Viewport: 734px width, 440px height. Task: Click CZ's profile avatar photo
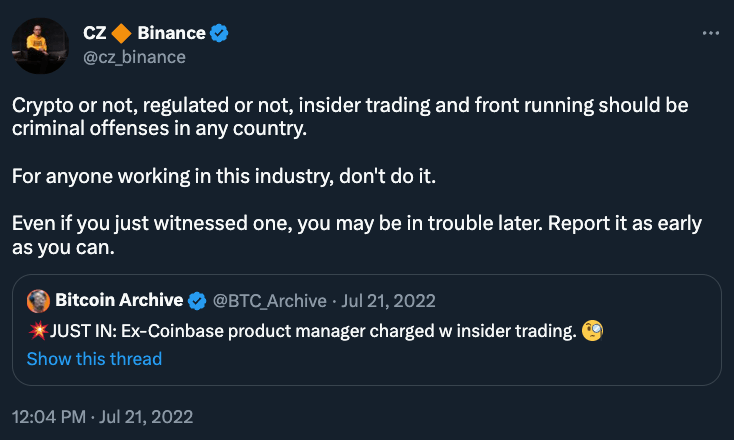[x=39, y=43]
